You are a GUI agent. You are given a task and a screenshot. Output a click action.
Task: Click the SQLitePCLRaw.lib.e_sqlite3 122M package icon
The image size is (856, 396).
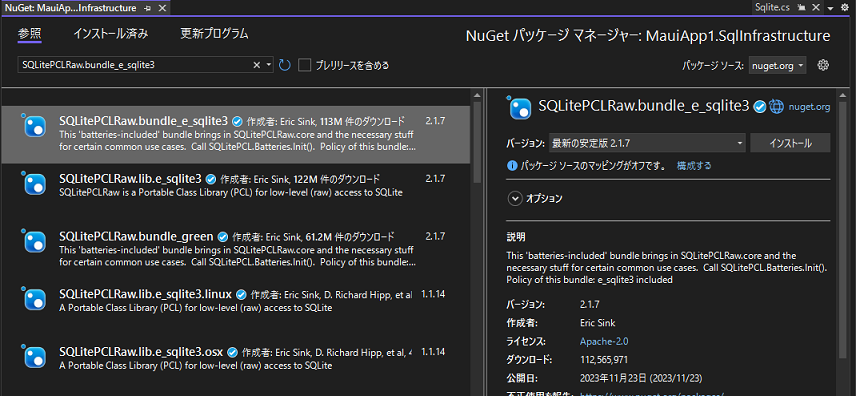(34, 184)
